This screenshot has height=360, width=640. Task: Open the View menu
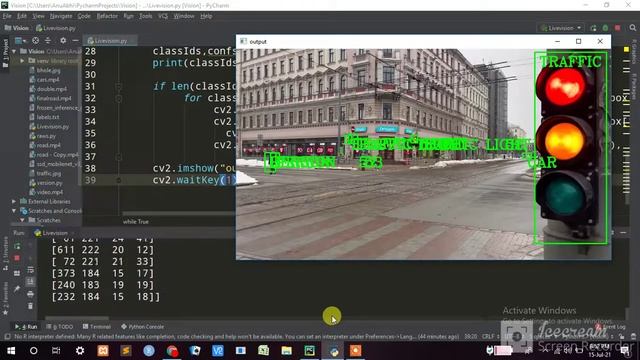click(x=38, y=16)
